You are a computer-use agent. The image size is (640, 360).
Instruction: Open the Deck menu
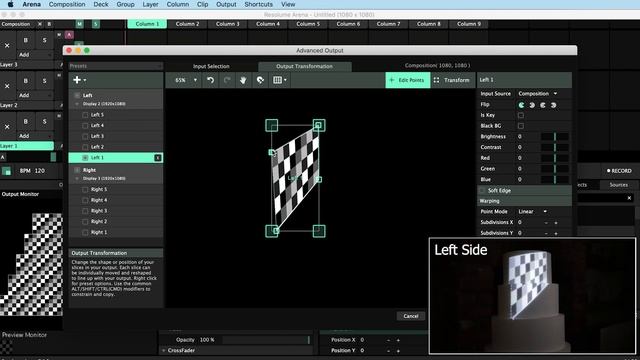click(x=101, y=4)
